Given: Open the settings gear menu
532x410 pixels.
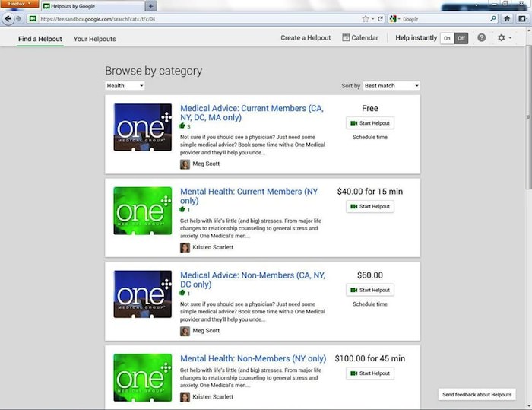Looking at the screenshot, I should [x=502, y=37].
